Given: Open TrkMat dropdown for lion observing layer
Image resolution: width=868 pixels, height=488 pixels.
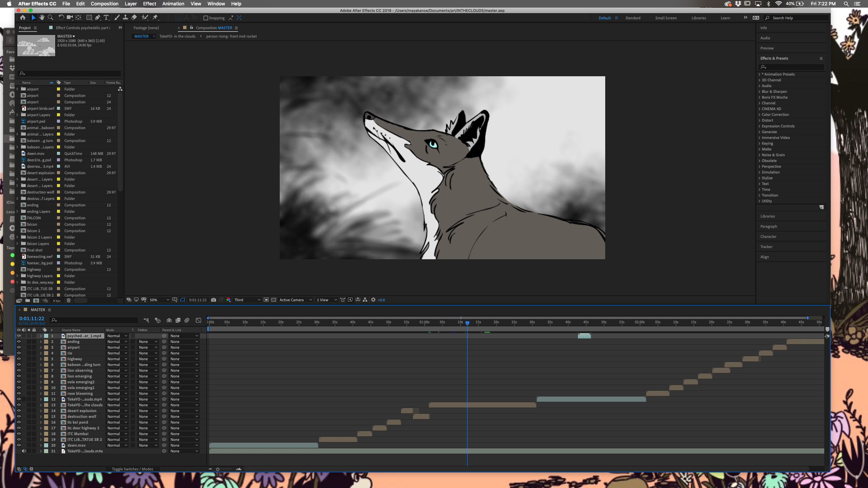Looking at the screenshot, I should (148, 370).
